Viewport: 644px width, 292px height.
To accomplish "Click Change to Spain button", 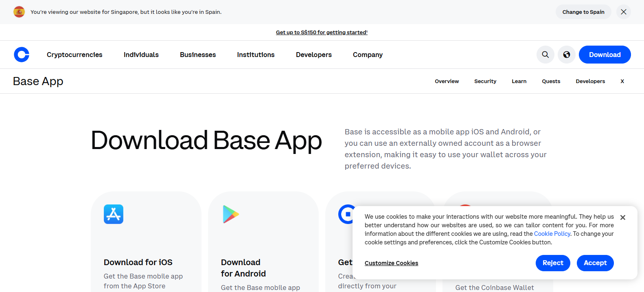I will (x=583, y=12).
